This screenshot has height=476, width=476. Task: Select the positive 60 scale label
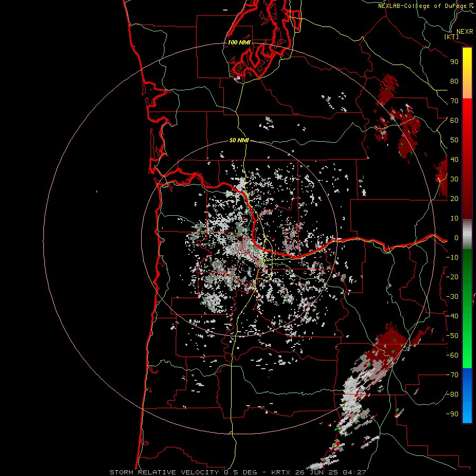click(454, 120)
